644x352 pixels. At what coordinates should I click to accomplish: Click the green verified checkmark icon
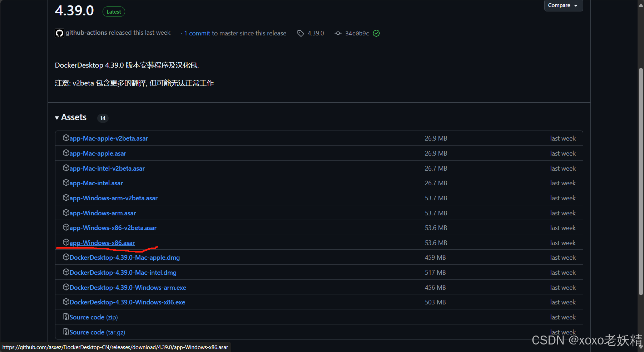376,33
